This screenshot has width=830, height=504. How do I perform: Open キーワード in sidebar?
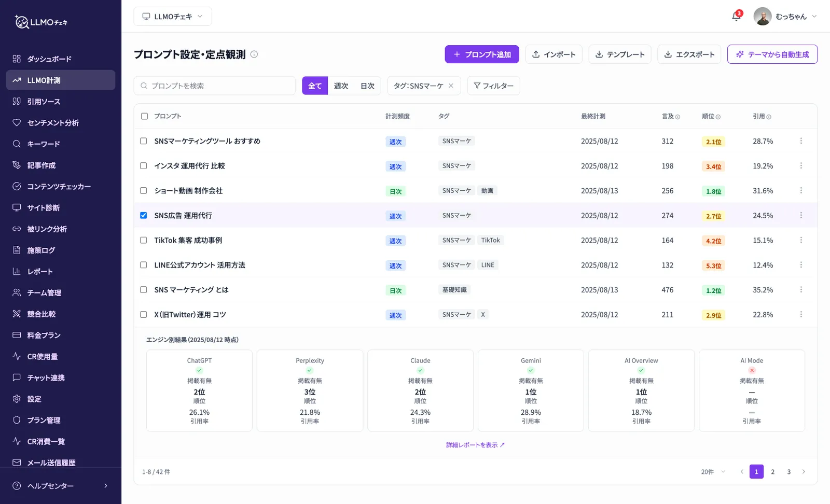click(61, 144)
